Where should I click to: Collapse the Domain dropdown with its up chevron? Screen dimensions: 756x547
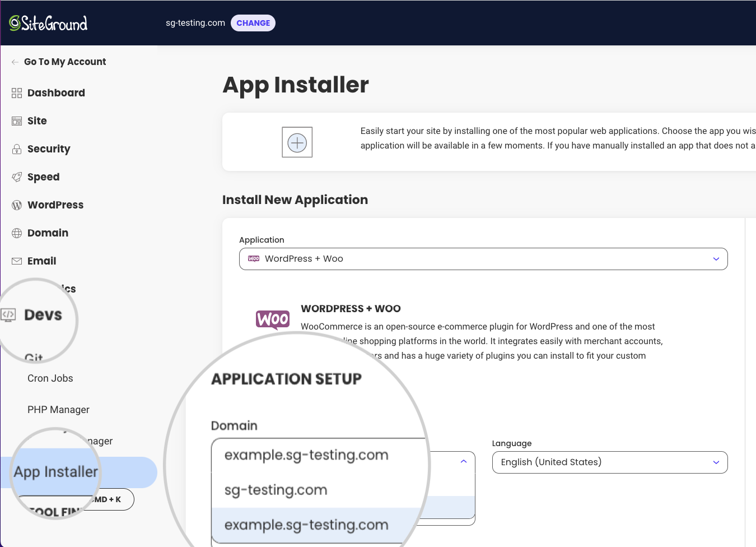[464, 461]
